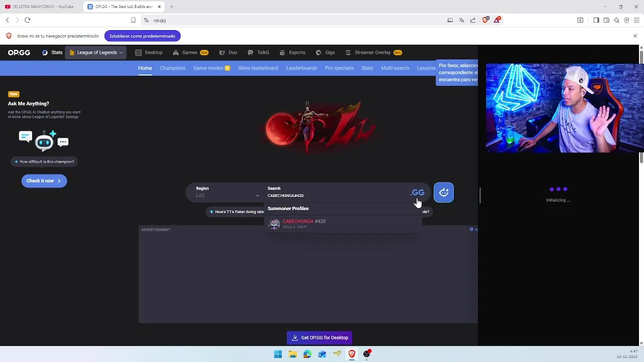Click the install app icon in address bar

[450, 20]
